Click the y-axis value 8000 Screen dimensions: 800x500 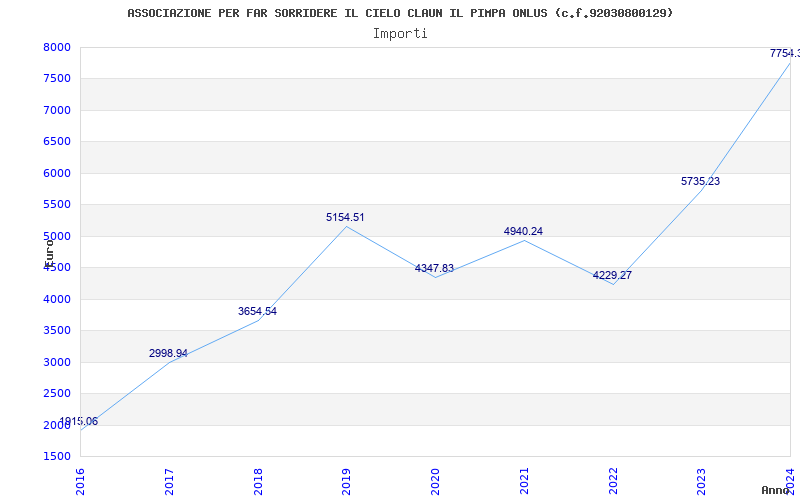click(x=57, y=47)
